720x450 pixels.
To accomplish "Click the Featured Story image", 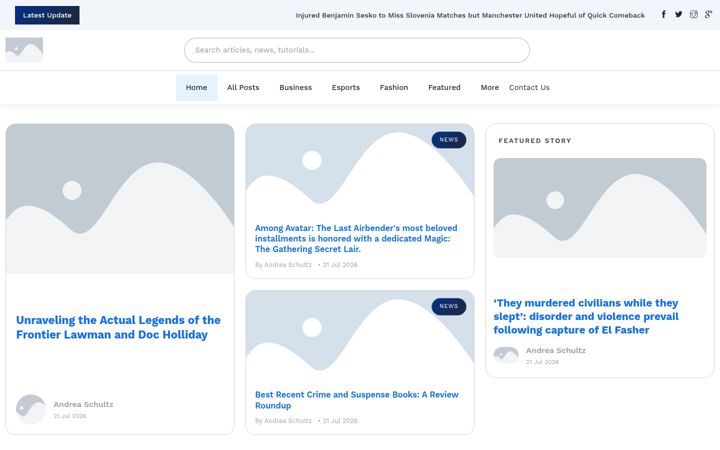I will point(600,208).
